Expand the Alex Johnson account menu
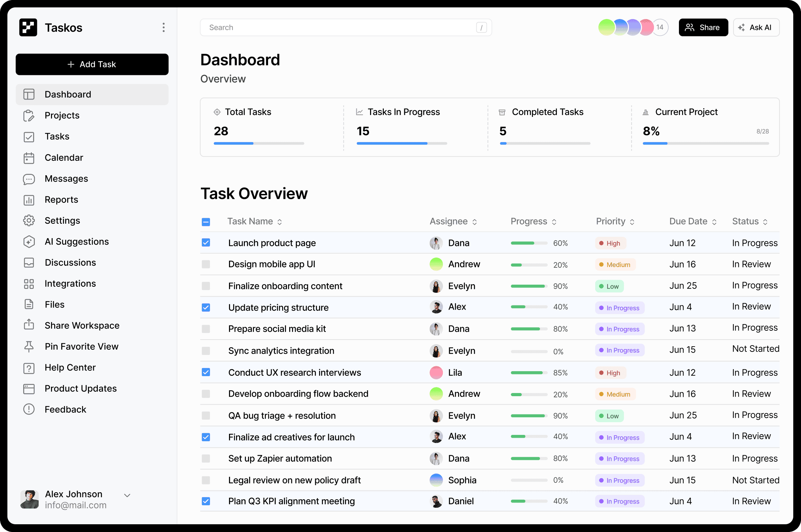This screenshot has width=801, height=532. 127,495
